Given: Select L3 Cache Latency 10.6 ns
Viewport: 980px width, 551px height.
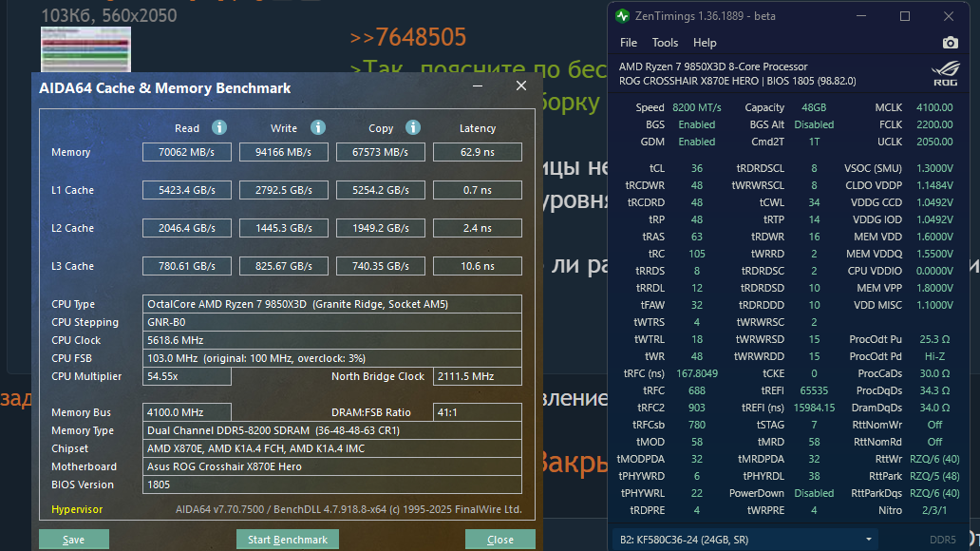Looking at the screenshot, I should pos(478,266).
